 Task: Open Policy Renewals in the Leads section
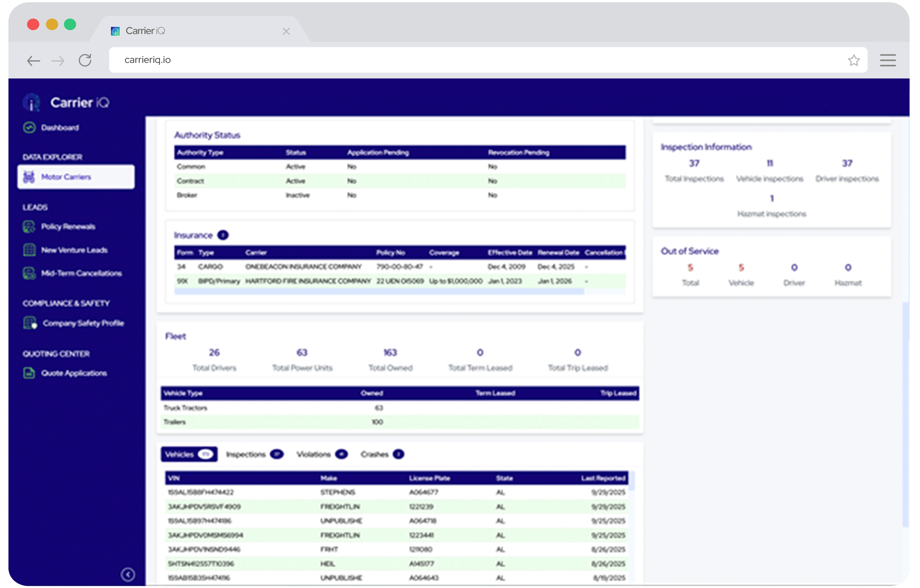tap(68, 227)
